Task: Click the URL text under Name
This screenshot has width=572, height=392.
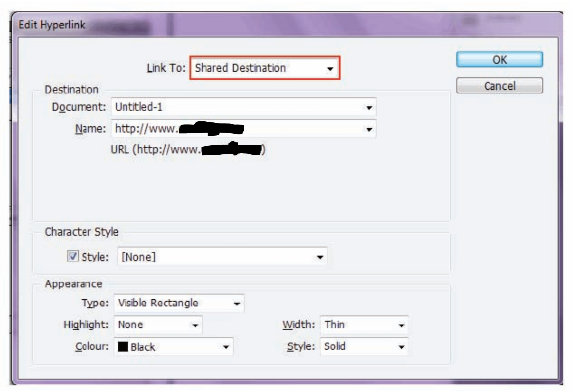Action: tap(188, 150)
